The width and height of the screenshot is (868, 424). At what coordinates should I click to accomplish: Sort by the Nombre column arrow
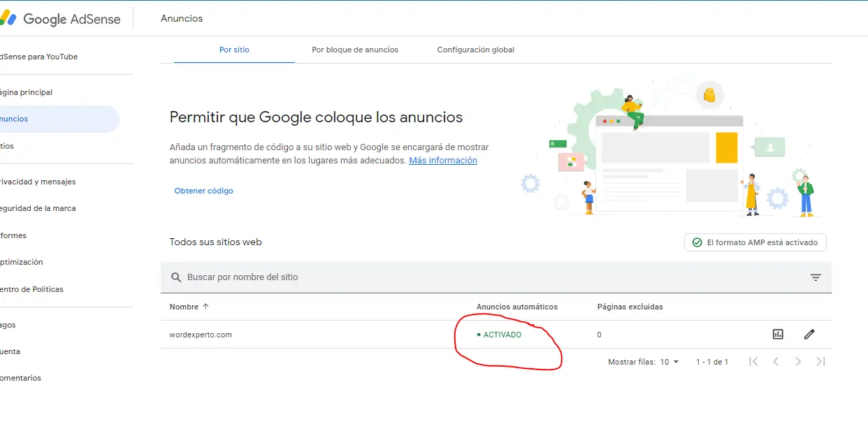coord(205,307)
